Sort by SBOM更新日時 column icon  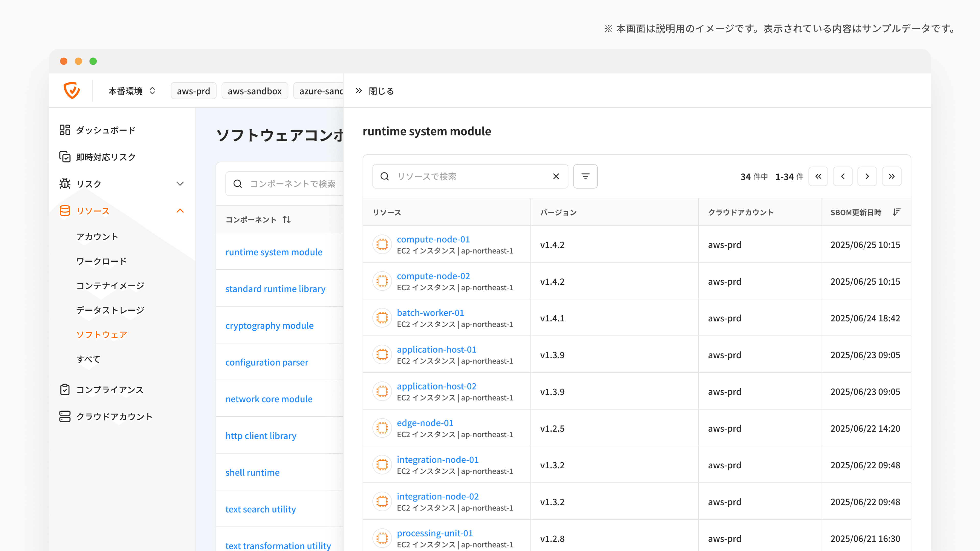pyautogui.click(x=896, y=212)
